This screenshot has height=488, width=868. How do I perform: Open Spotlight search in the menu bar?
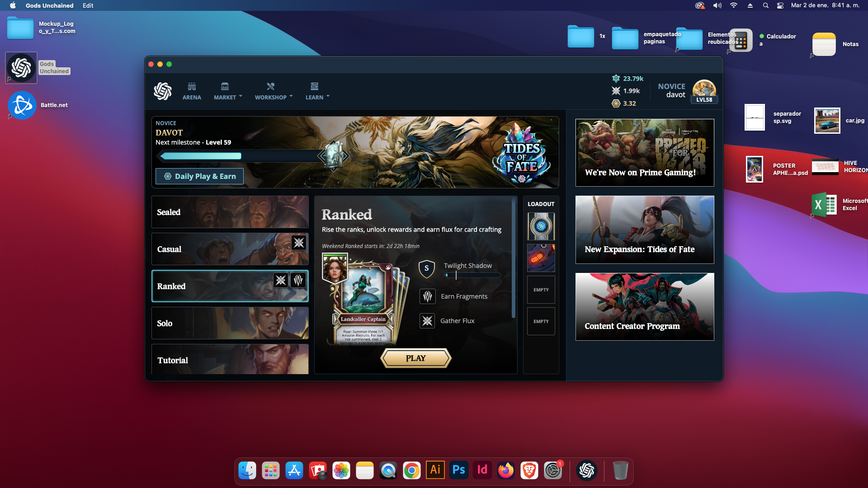pyautogui.click(x=765, y=5)
